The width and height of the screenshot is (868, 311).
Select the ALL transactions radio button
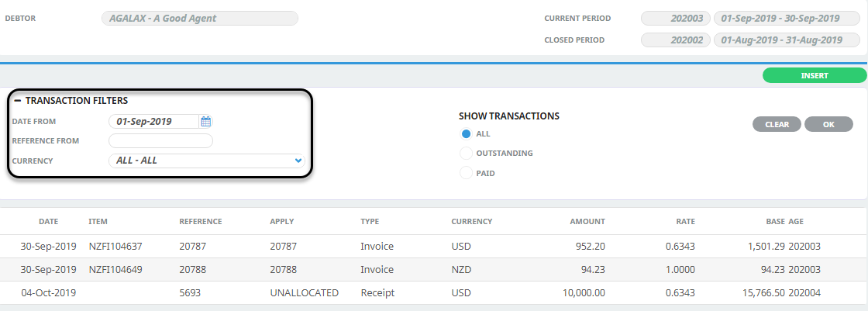pyautogui.click(x=466, y=133)
